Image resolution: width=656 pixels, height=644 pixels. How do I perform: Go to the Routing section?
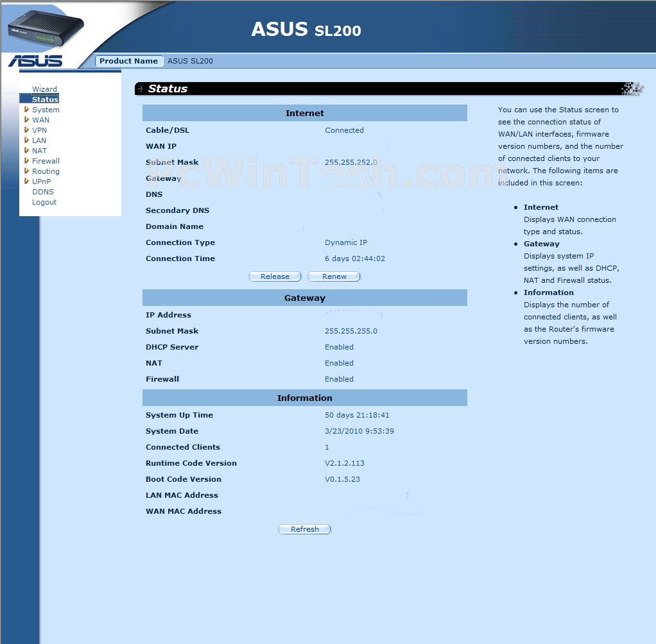tap(46, 171)
